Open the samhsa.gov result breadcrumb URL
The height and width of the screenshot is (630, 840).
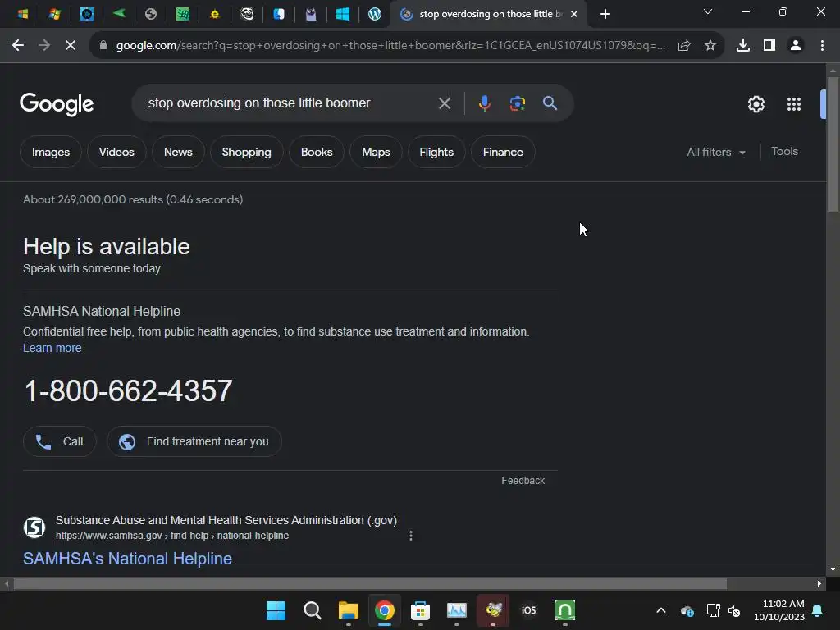tap(172, 536)
